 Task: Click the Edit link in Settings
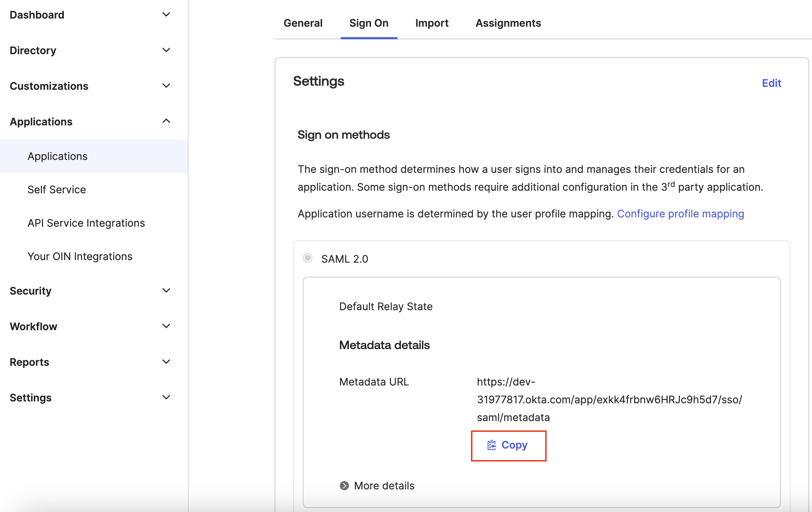point(772,83)
